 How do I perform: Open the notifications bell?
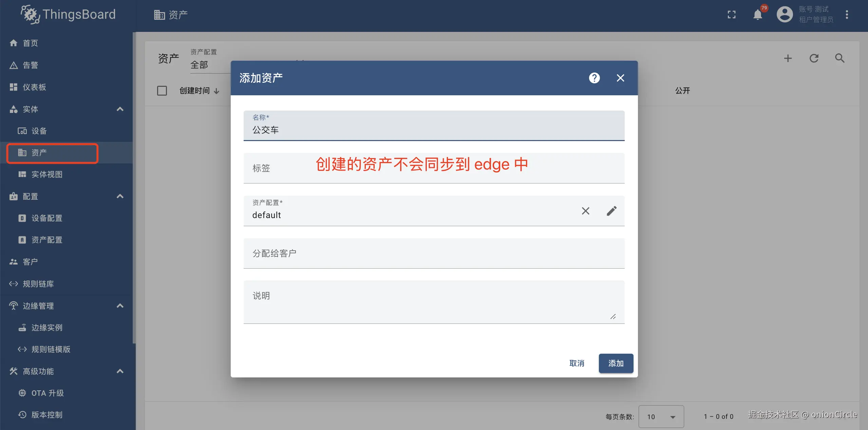point(757,15)
